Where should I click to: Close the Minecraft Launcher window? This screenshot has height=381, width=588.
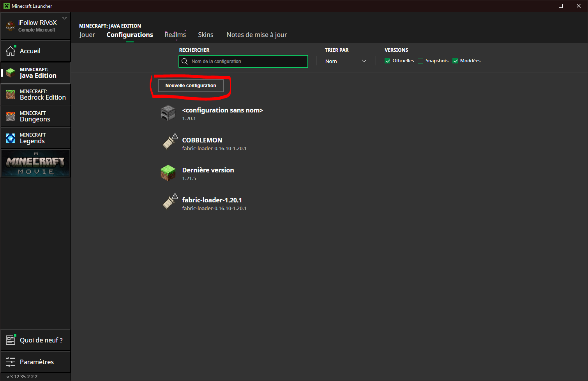click(x=579, y=6)
